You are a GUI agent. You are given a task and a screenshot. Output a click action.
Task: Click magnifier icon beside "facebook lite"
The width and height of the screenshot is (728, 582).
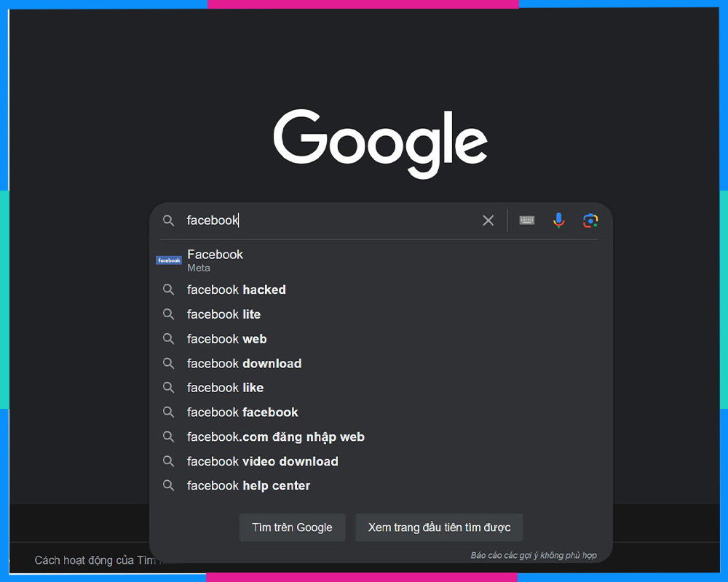(169, 314)
